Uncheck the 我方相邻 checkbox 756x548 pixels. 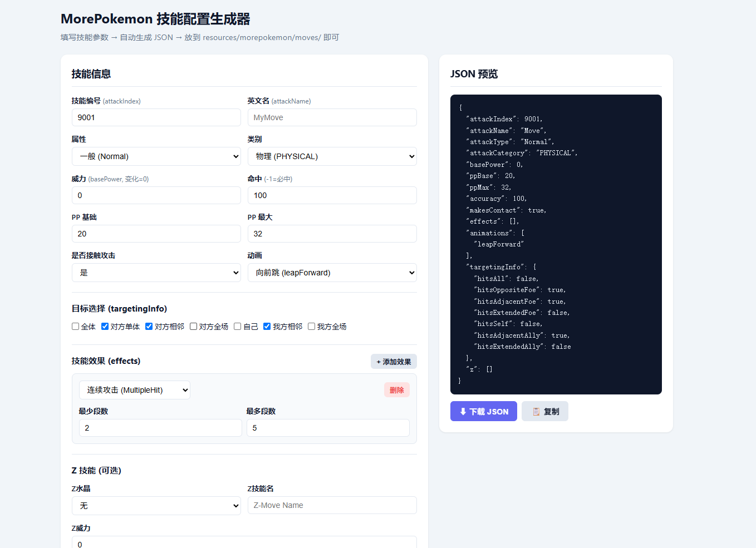coord(267,327)
